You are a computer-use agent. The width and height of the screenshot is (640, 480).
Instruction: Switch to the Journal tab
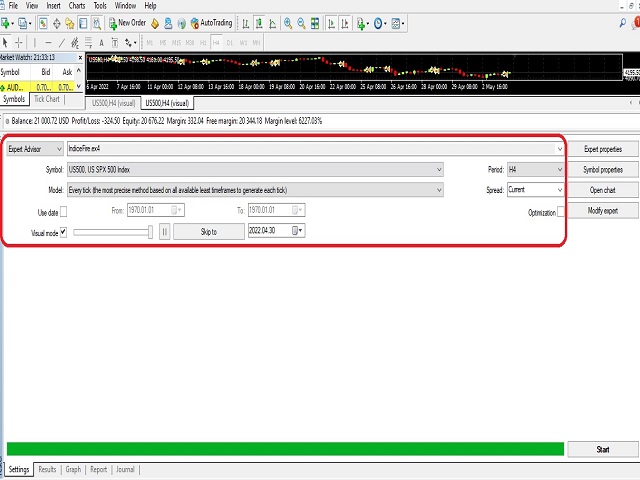point(125,469)
